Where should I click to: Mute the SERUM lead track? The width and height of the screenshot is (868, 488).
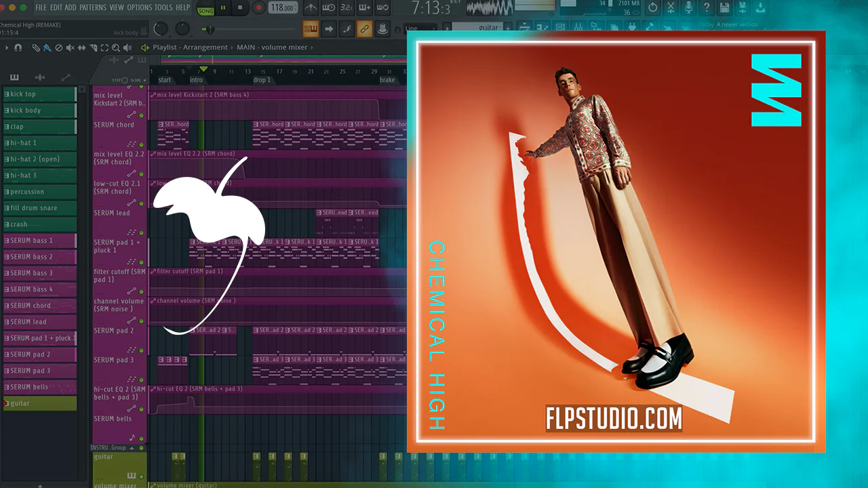142,233
